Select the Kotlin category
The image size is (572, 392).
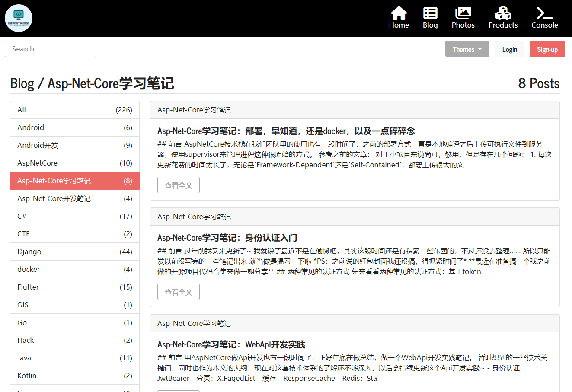point(75,376)
